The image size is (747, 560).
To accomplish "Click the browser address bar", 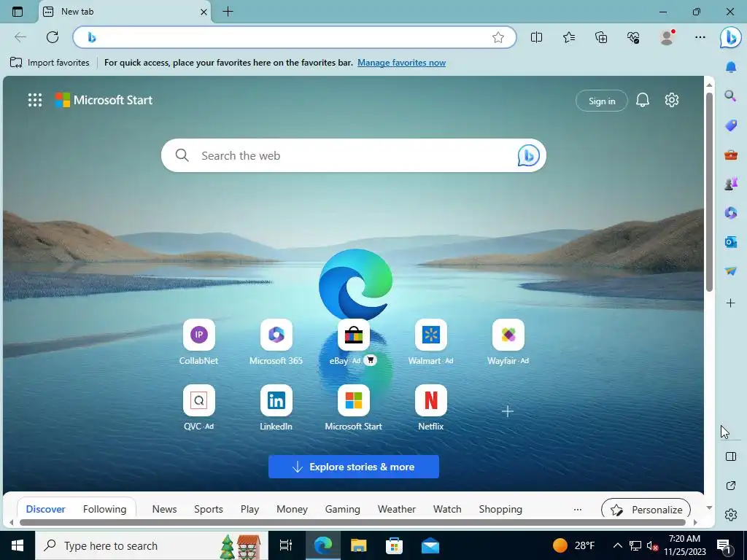I will [295, 37].
